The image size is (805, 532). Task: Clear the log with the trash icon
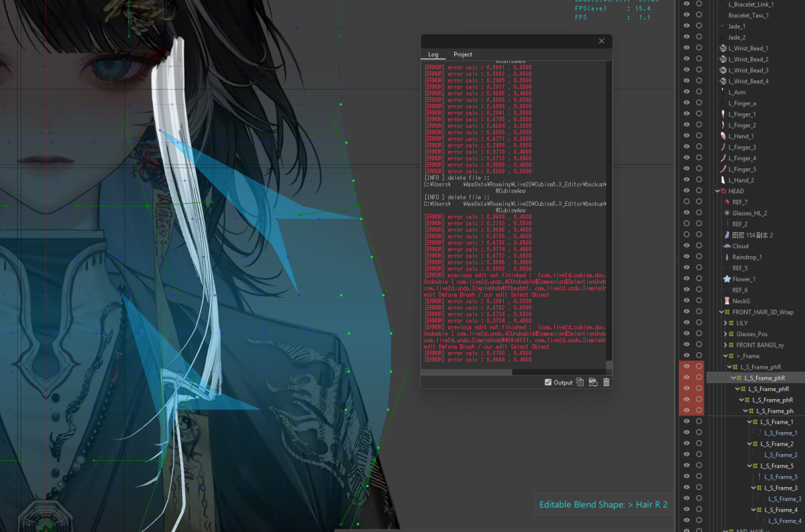[606, 382]
